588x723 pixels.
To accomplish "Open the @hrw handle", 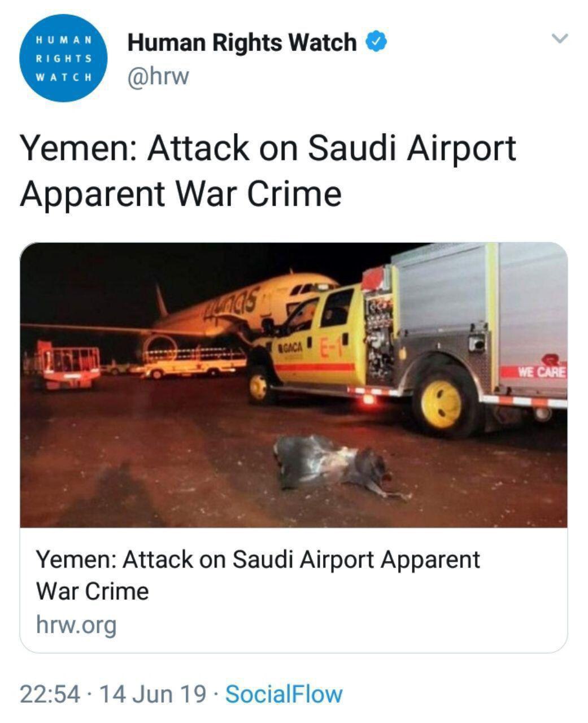I will pyautogui.click(x=158, y=76).
